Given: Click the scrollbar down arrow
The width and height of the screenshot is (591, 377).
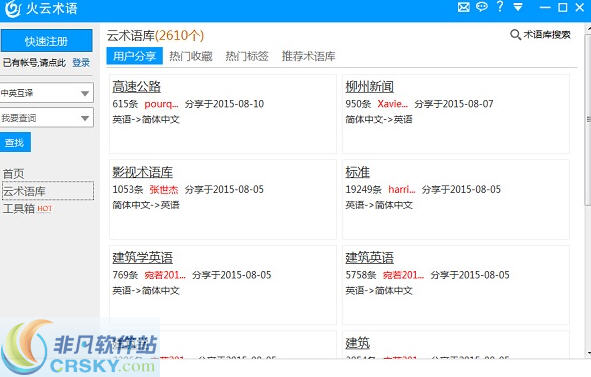Looking at the screenshot, I should (x=588, y=354).
